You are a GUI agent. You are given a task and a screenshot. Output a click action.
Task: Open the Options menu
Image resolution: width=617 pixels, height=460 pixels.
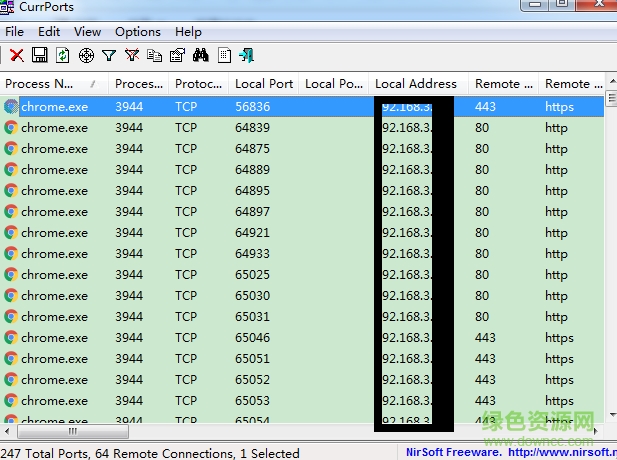[x=137, y=32]
